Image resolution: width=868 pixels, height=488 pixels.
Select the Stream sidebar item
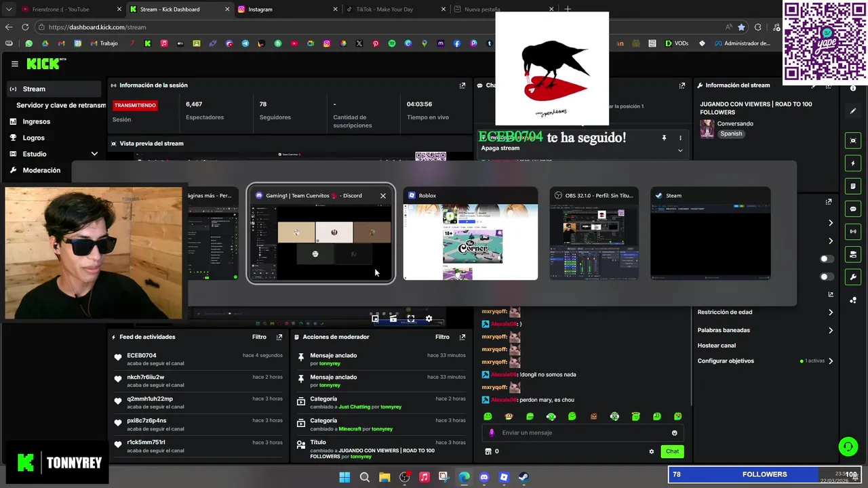pyautogui.click(x=54, y=89)
